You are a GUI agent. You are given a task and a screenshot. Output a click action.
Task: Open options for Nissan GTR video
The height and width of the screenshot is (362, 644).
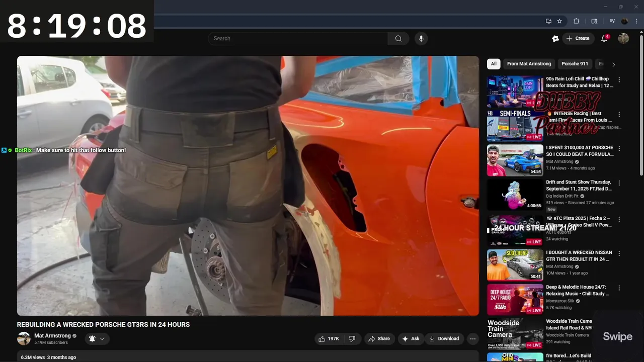[x=619, y=253]
